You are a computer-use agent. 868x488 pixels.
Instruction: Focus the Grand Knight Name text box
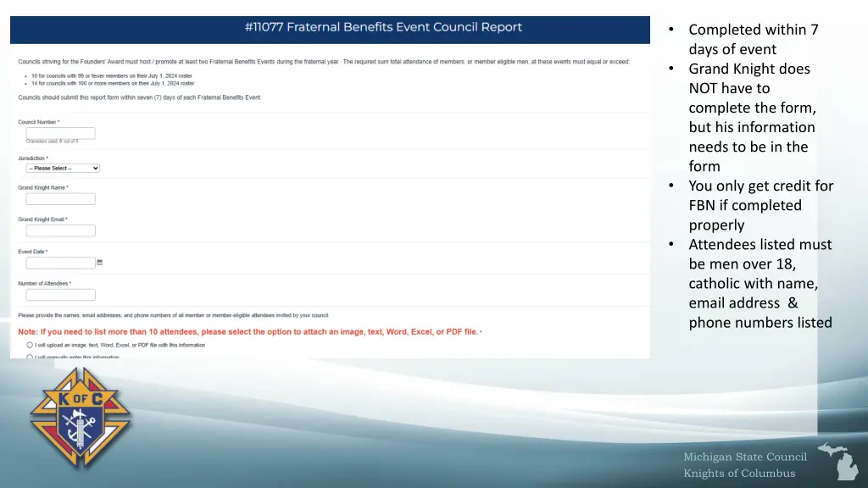click(x=60, y=198)
